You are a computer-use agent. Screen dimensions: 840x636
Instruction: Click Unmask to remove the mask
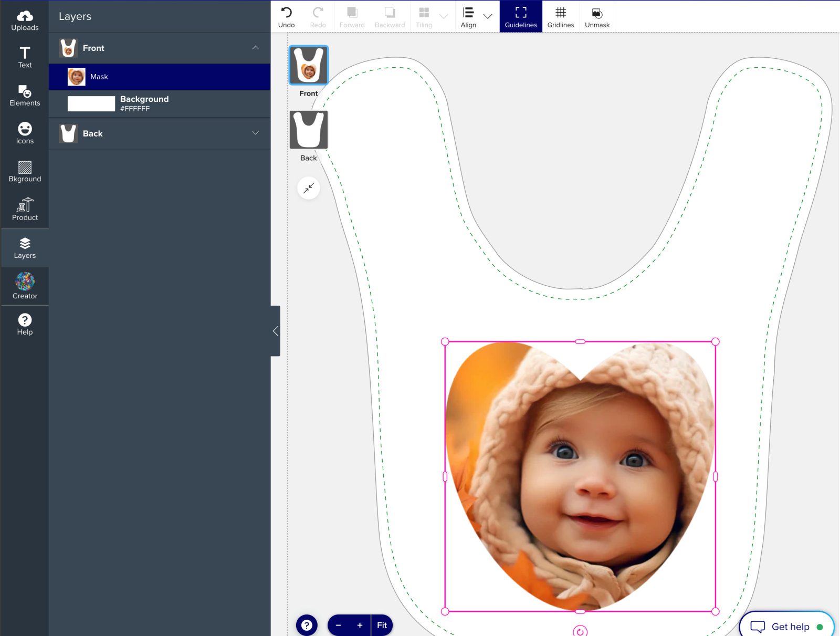click(597, 17)
